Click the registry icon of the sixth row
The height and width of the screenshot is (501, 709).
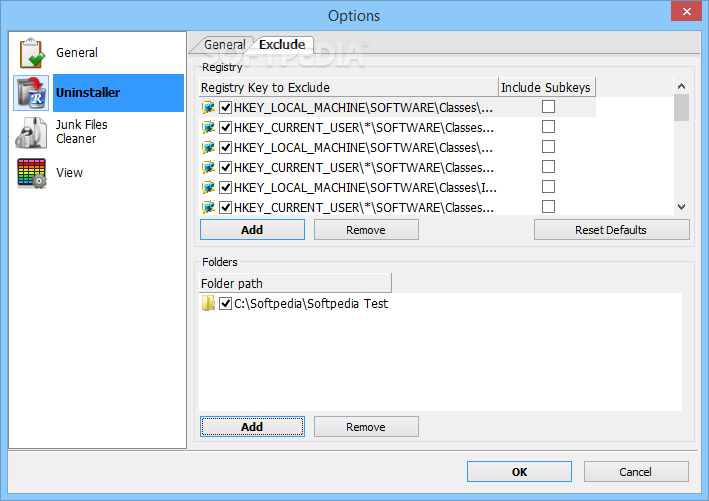pos(208,207)
